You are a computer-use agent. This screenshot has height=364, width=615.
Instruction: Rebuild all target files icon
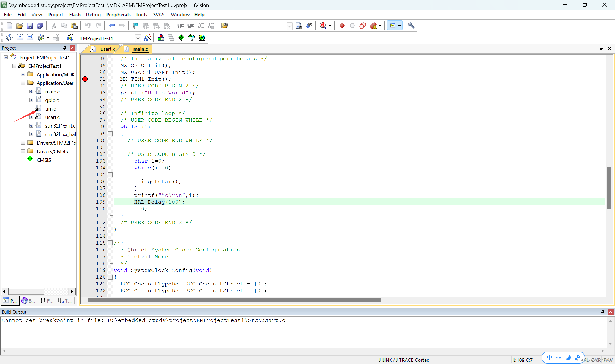click(x=30, y=38)
